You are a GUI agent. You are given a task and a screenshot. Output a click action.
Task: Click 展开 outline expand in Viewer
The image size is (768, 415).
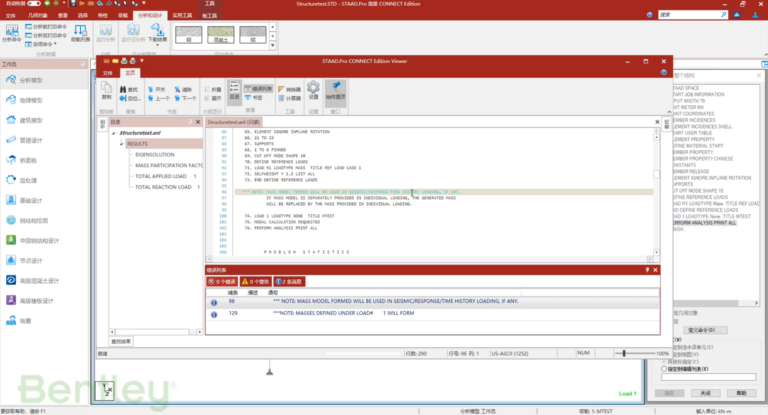pyautogui.click(x=213, y=98)
